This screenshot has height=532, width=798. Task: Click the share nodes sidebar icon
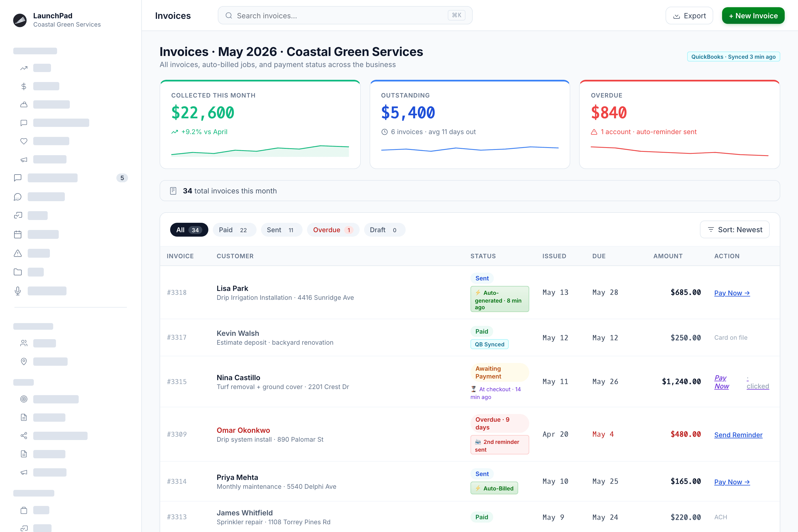tap(24, 436)
